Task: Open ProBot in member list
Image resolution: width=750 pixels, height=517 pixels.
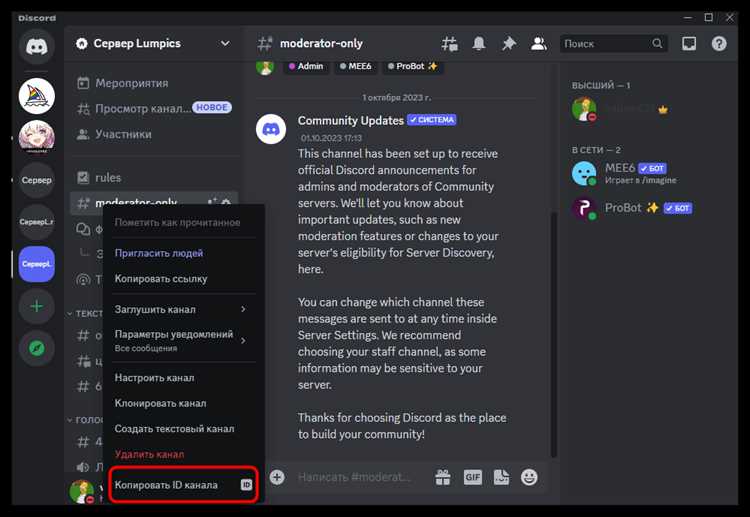Action: (x=648, y=208)
